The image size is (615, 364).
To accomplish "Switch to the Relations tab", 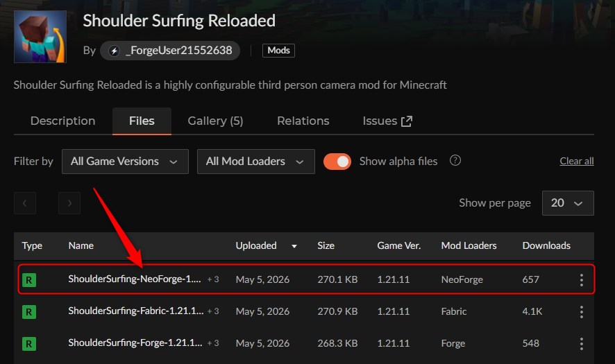I will point(303,121).
